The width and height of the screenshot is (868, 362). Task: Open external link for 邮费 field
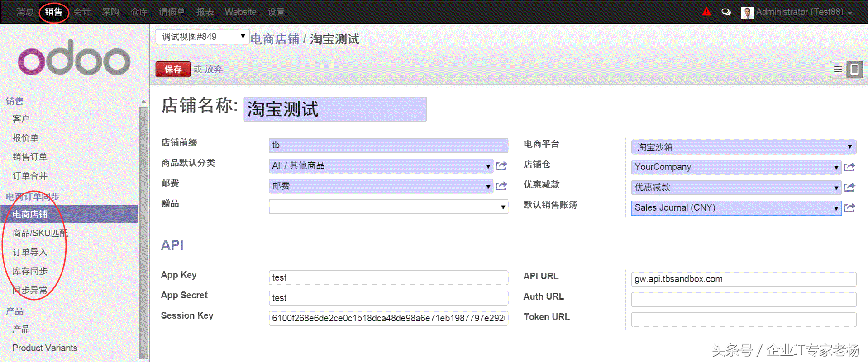click(501, 186)
